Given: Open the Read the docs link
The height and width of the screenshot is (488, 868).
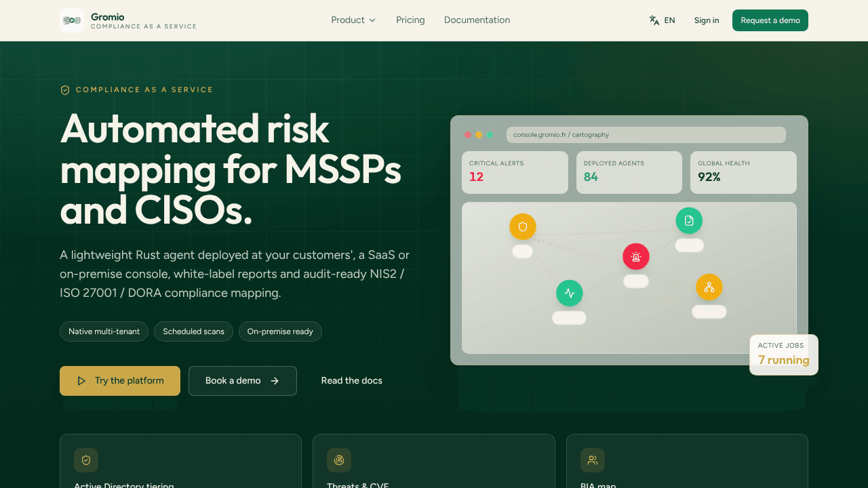Looking at the screenshot, I should (x=351, y=381).
